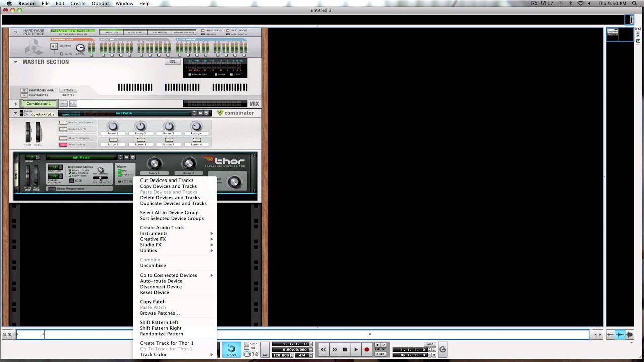Solo the Combinator 1 mix channel
Image resolution: width=644 pixels, height=362 pixels.
pyautogui.click(x=73, y=104)
